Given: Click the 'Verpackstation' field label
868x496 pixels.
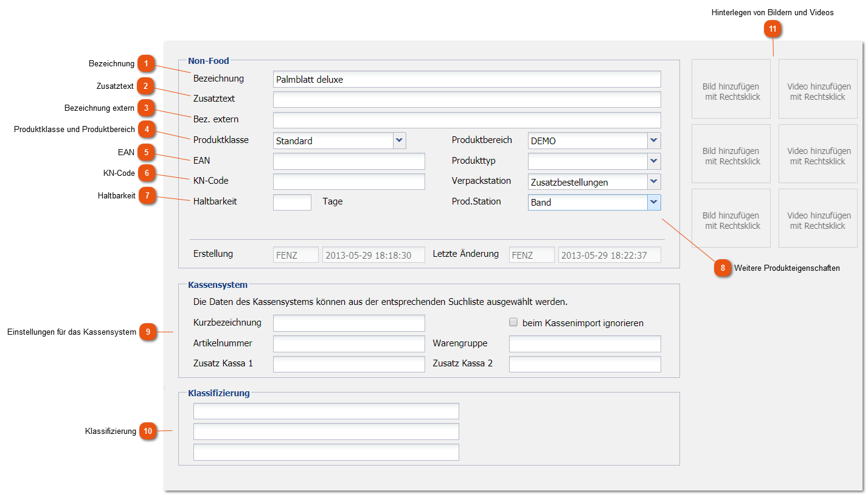Looking at the screenshot, I should point(481,181).
